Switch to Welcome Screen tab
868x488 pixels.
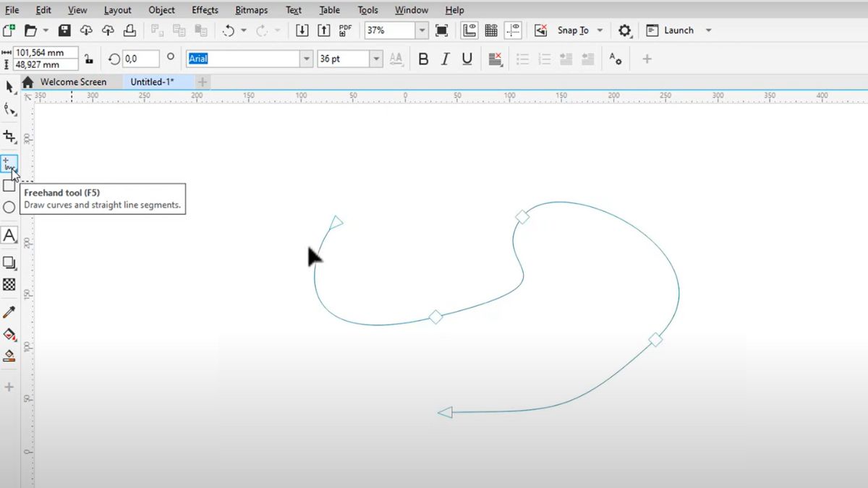pyautogui.click(x=73, y=82)
